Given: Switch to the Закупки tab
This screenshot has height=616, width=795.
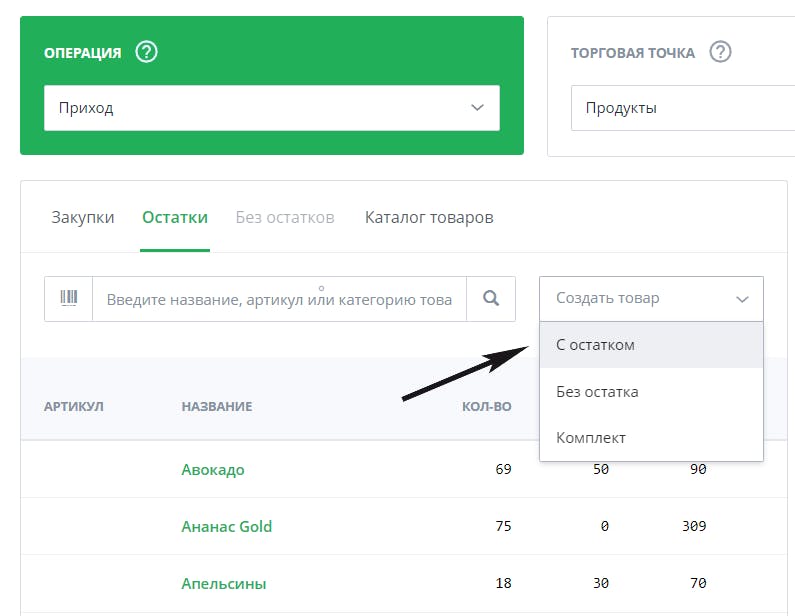Looking at the screenshot, I should click(x=83, y=218).
